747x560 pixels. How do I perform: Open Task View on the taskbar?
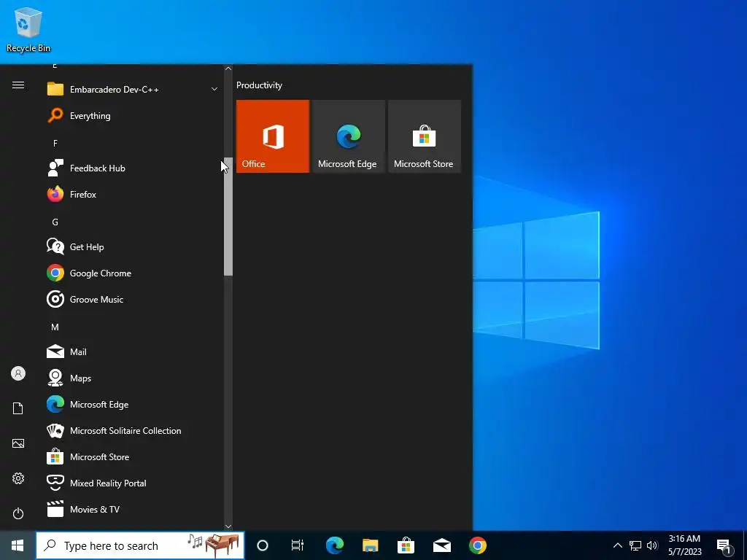pos(298,545)
